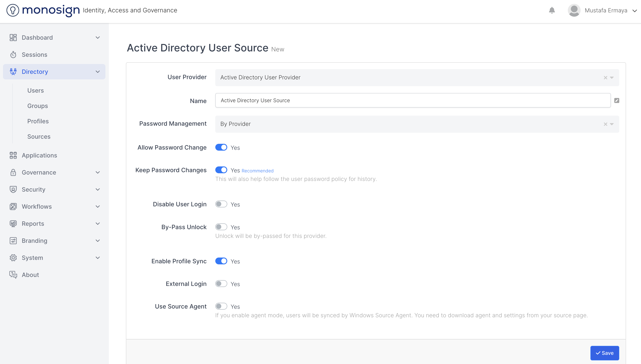The width and height of the screenshot is (641, 364).
Task: Open the notification bell icon
Action: click(x=552, y=10)
